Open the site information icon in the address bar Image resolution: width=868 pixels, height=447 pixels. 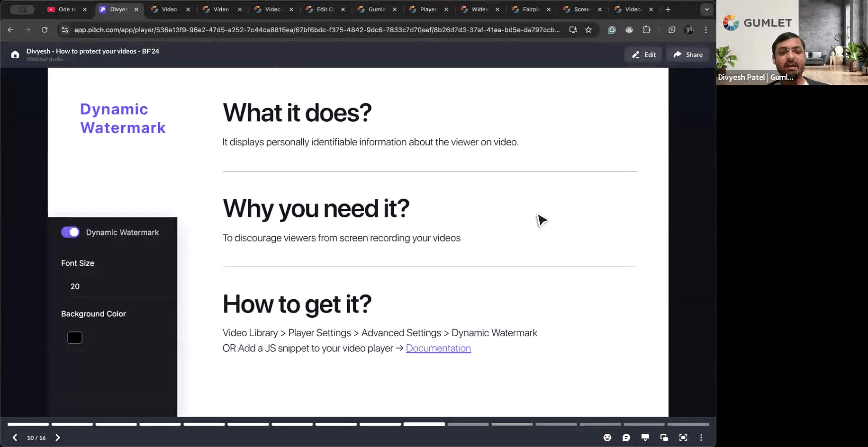tap(65, 30)
